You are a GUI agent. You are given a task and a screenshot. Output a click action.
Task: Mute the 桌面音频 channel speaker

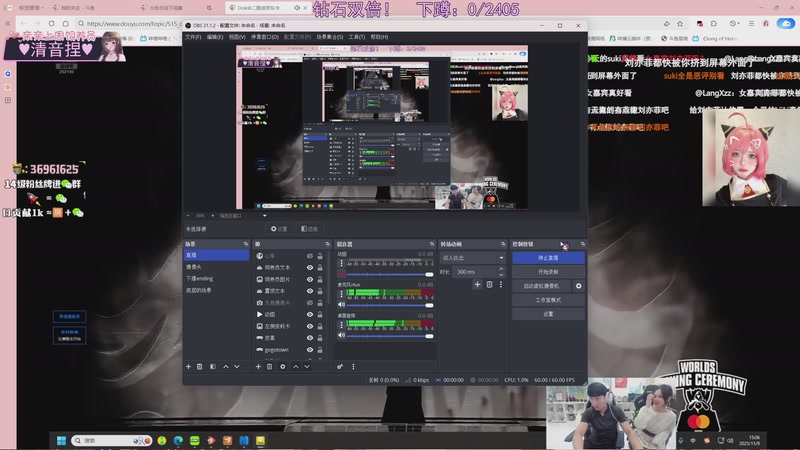(341, 335)
